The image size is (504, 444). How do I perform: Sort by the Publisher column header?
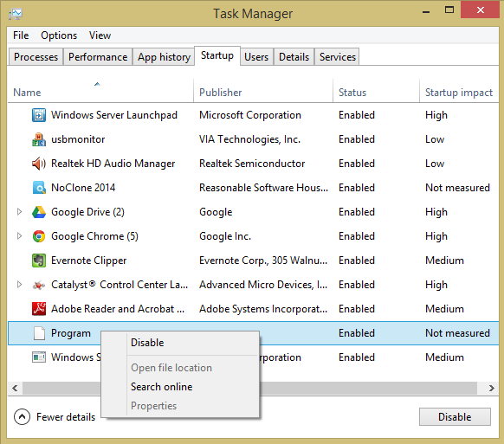point(263,91)
